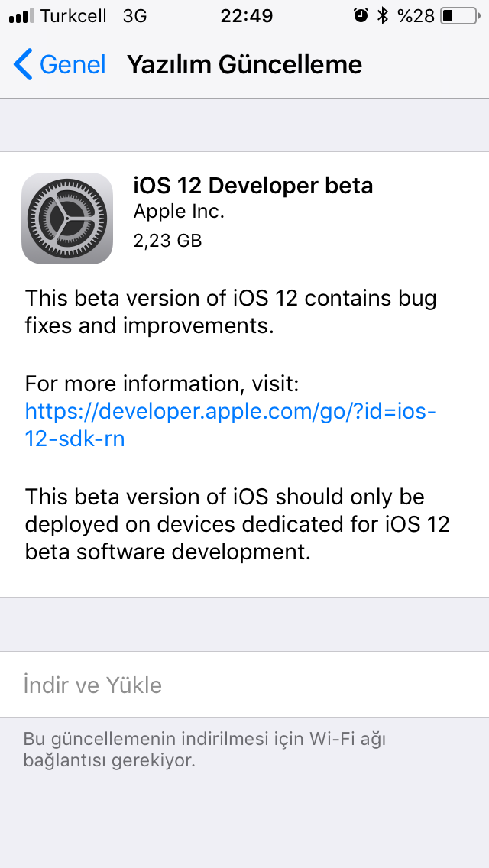Tap the alarm clock status icon
This screenshot has width=489, height=868.
(x=361, y=15)
